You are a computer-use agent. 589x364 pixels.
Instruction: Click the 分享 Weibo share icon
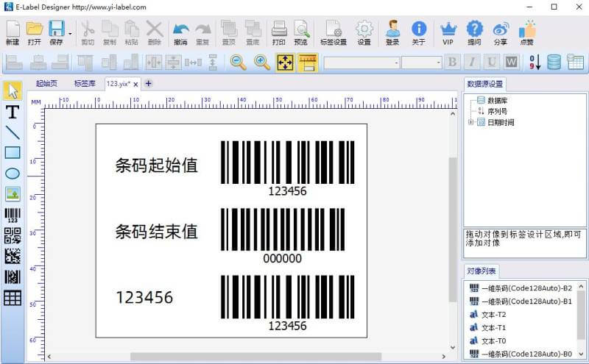click(x=501, y=32)
